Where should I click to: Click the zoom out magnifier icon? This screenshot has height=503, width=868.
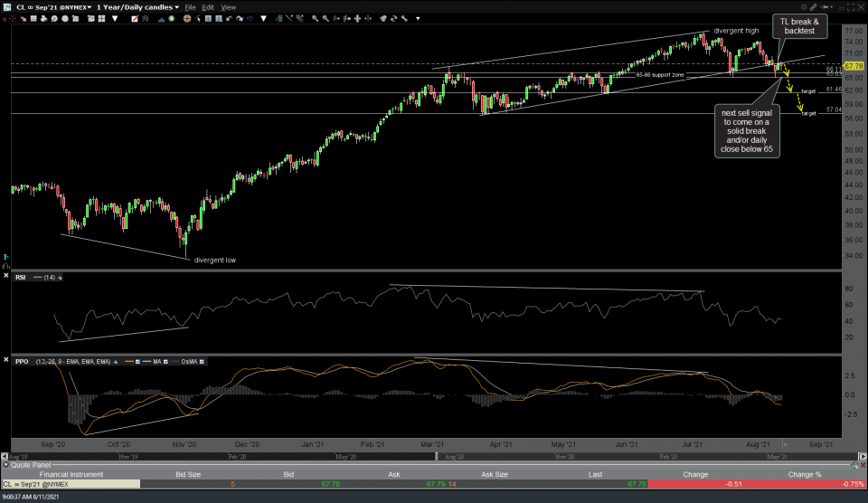click(325, 19)
